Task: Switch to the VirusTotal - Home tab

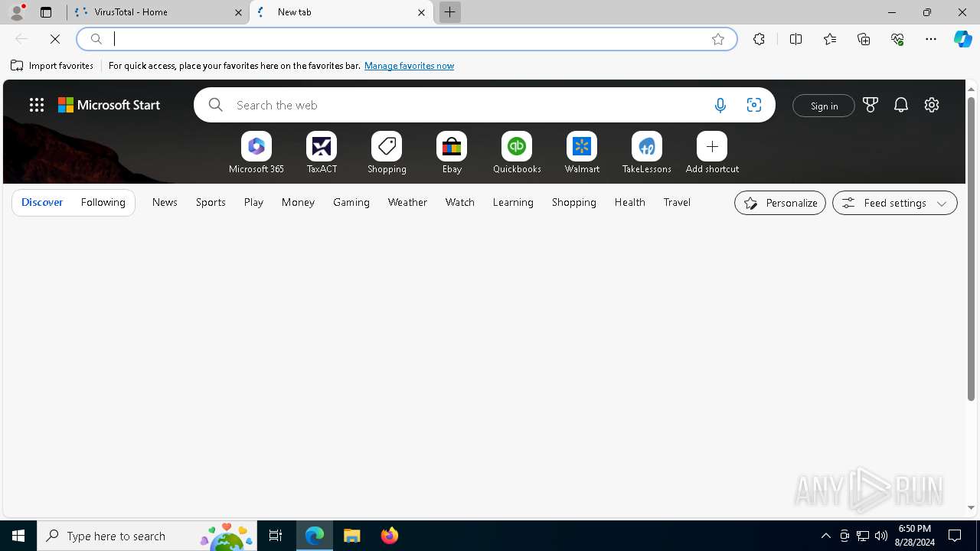Action: point(157,12)
